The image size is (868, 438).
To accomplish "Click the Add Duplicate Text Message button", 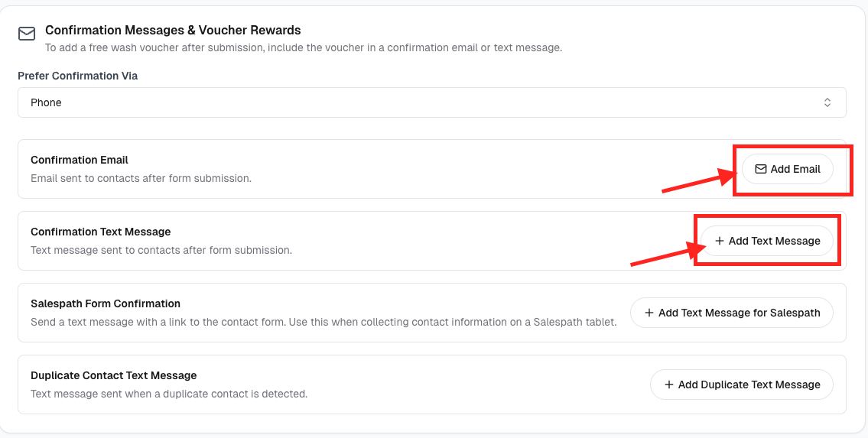I will click(x=742, y=385).
